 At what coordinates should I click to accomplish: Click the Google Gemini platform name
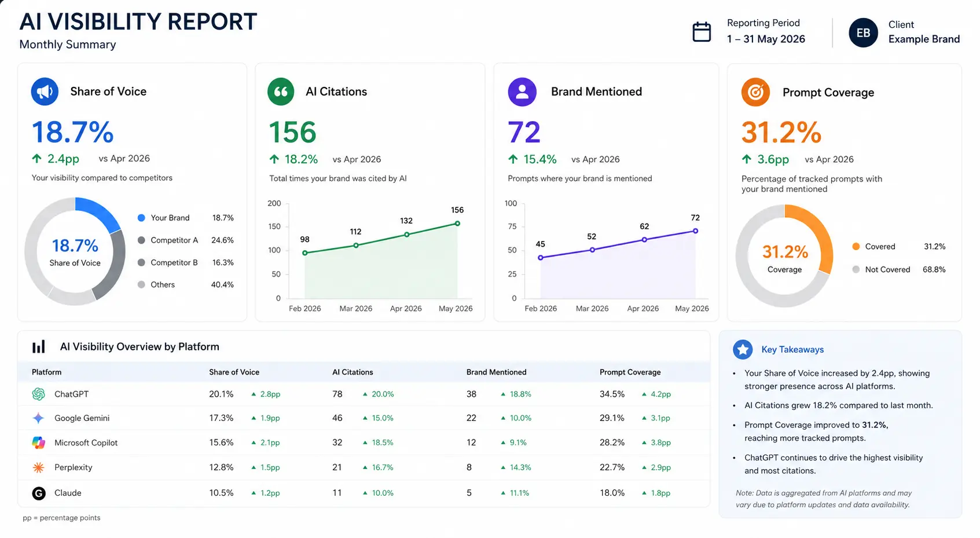(x=82, y=418)
